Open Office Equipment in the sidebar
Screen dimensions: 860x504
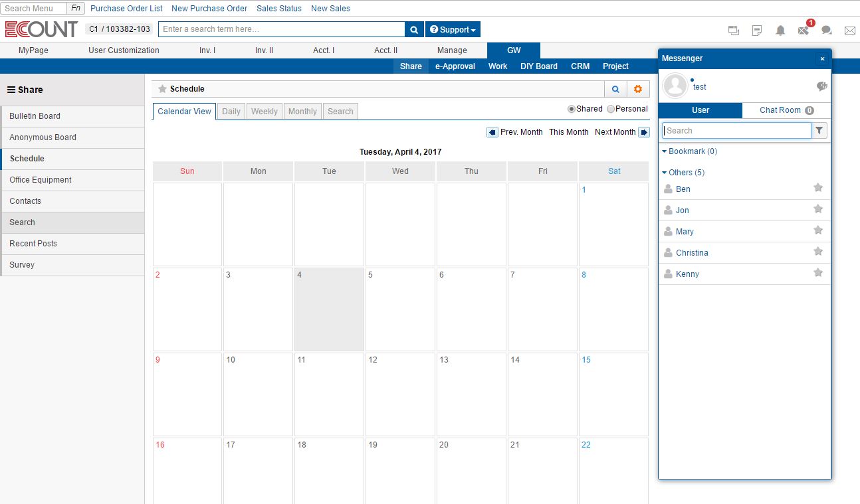pos(72,180)
